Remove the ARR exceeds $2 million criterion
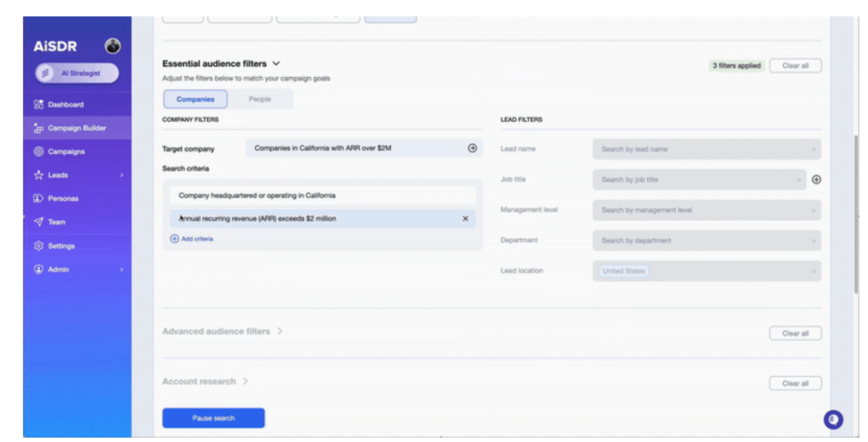 point(465,218)
